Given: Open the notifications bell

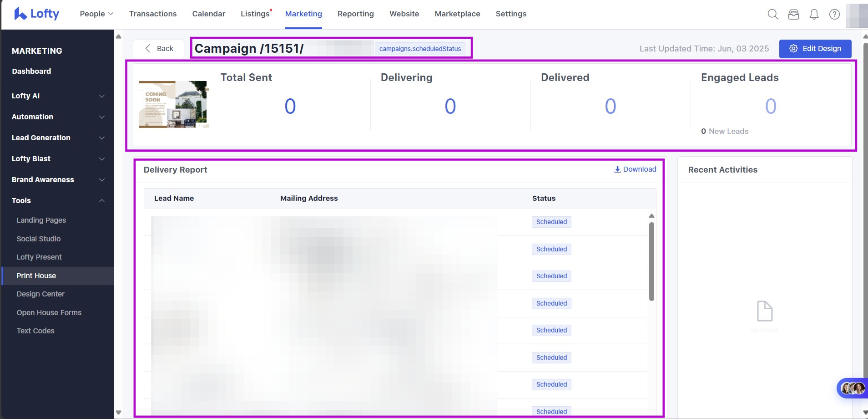Looking at the screenshot, I should pos(814,14).
